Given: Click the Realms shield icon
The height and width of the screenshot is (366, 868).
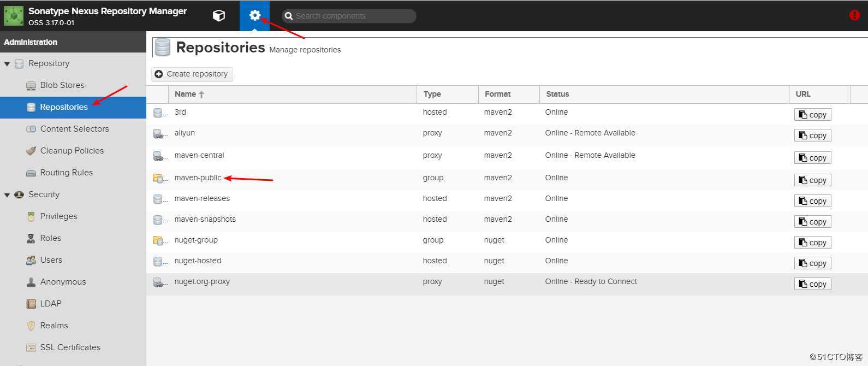Looking at the screenshot, I should 31,326.
